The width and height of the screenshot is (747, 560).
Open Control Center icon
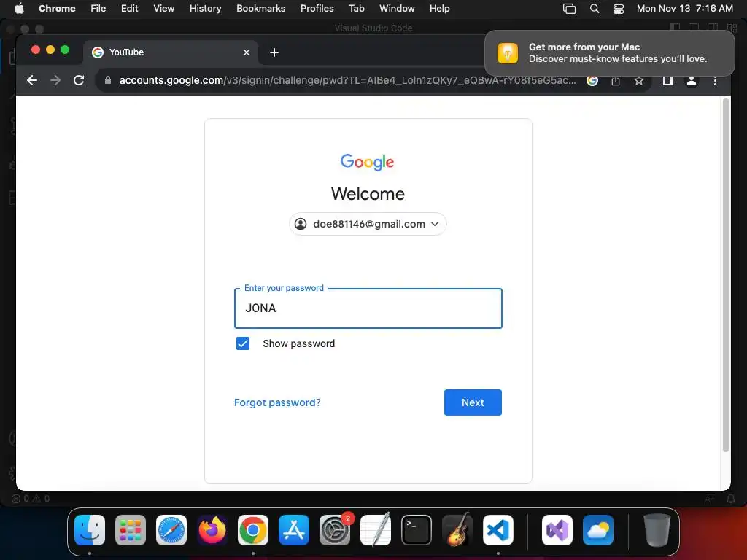click(619, 8)
